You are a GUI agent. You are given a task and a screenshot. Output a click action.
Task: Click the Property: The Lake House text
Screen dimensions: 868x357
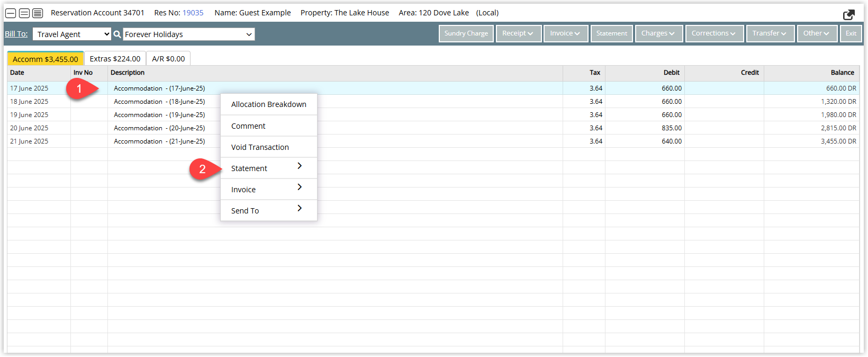[x=345, y=13]
